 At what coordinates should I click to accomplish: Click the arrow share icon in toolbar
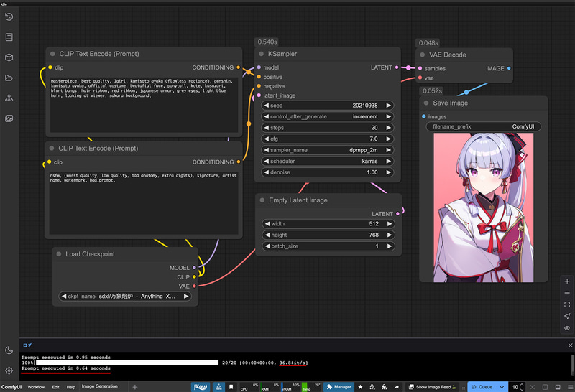(397, 387)
